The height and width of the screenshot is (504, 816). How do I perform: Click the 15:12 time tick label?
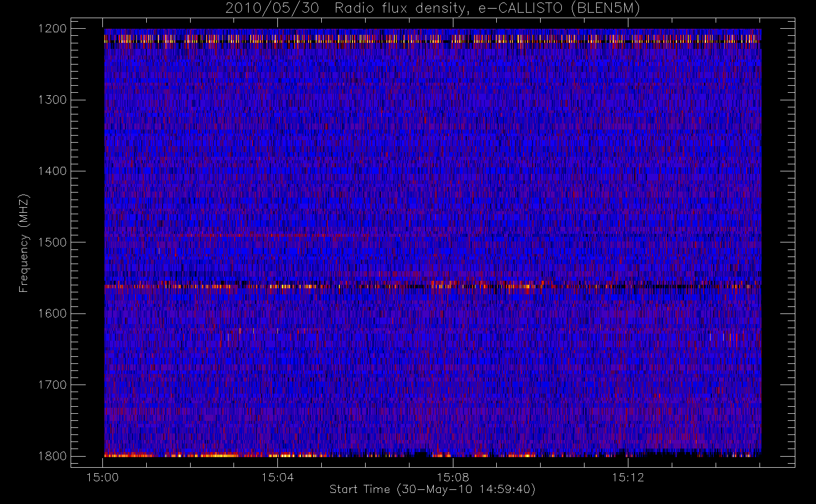[x=628, y=477]
